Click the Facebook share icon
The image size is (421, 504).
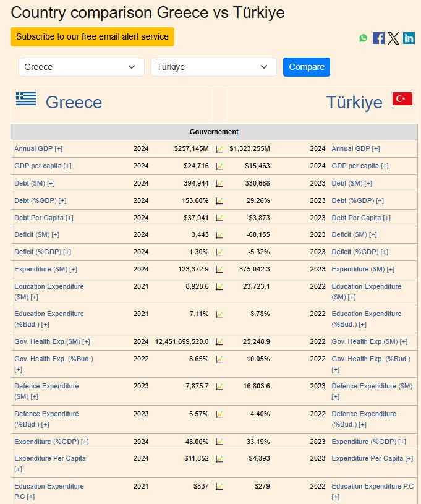pyautogui.click(x=378, y=38)
